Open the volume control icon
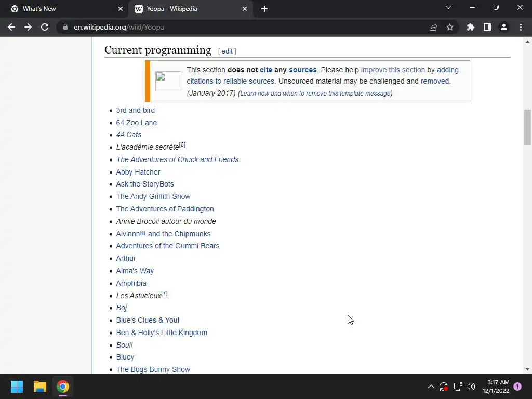 click(x=471, y=387)
